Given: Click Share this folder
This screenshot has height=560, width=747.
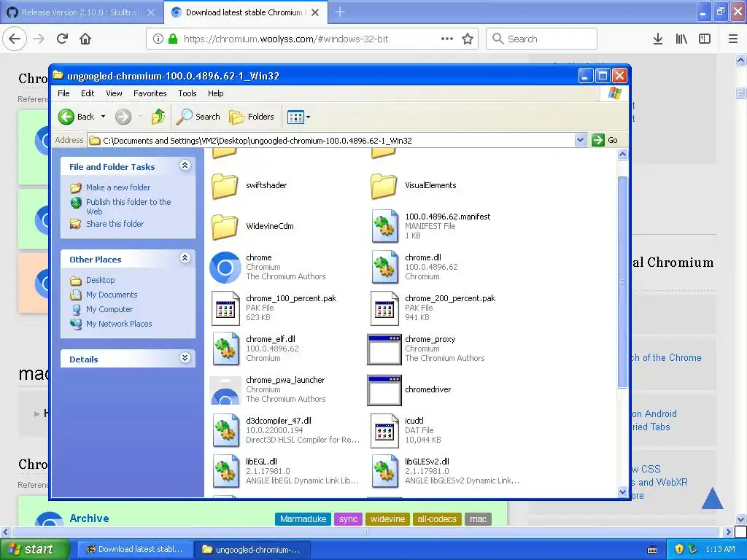Looking at the screenshot, I should pyautogui.click(x=115, y=224).
